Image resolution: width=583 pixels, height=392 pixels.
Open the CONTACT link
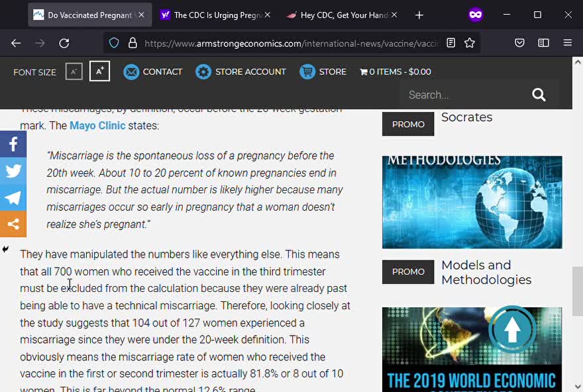click(x=162, y=72)
